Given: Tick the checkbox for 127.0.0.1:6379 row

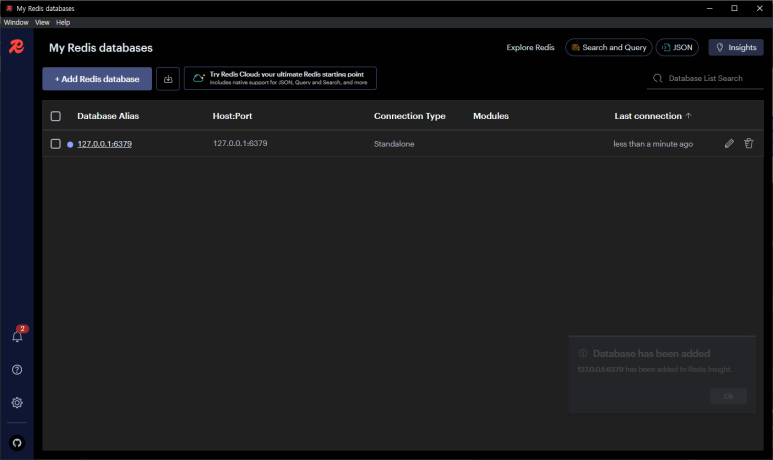Looking at the screenshot, I should coord(56,143).
